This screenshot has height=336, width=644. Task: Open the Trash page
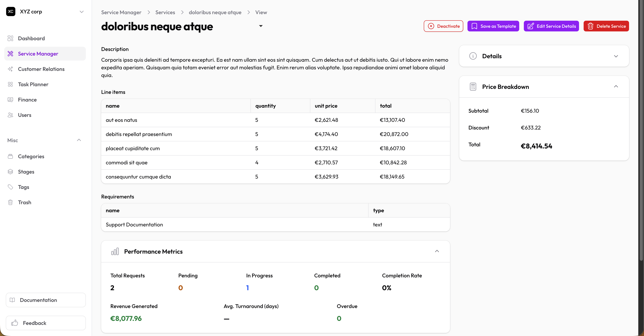coord(45,202)
